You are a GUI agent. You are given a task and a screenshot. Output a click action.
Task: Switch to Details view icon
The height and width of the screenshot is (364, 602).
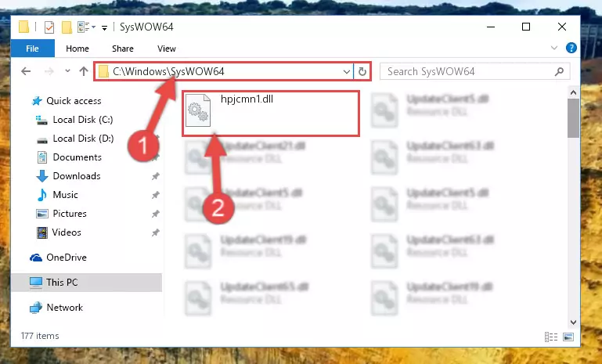coord(551,337)
